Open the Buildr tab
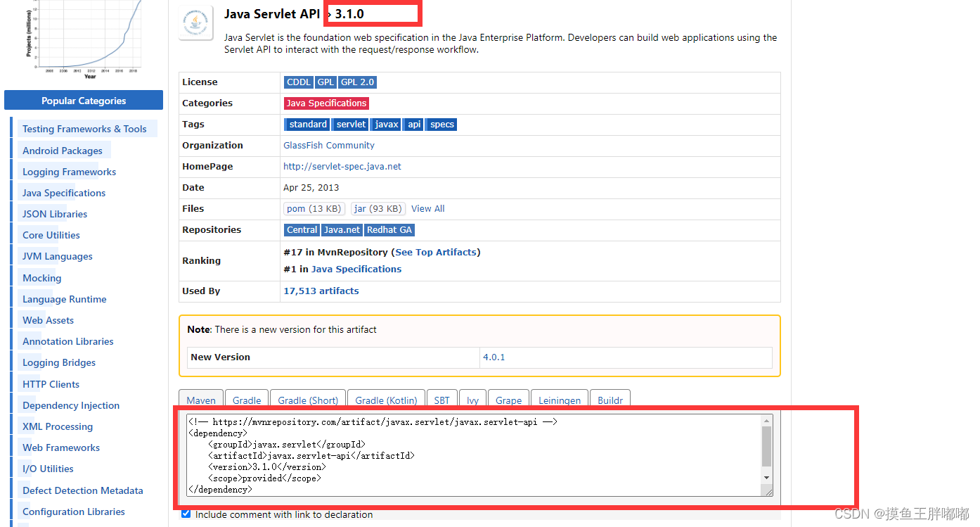Viewport: 980px width, 527px height. click(x=610, y=400)
